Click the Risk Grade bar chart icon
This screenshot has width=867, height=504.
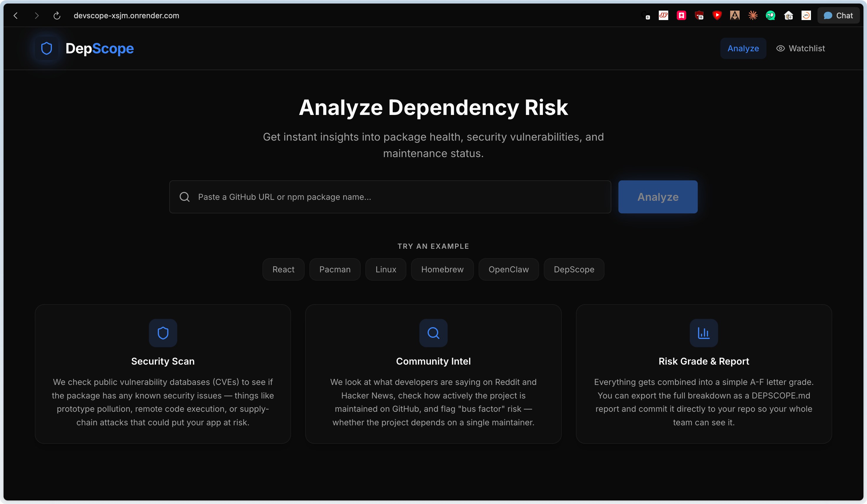pos(704,333)
